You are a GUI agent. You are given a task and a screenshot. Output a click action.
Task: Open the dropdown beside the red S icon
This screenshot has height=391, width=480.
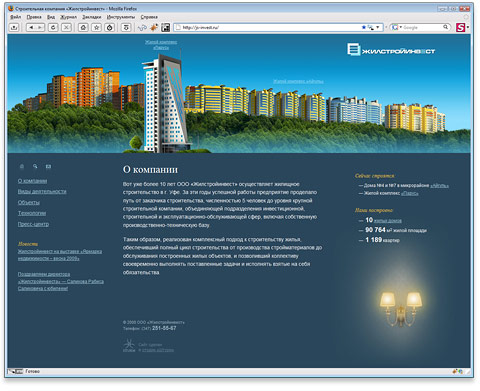coord(468,27)
